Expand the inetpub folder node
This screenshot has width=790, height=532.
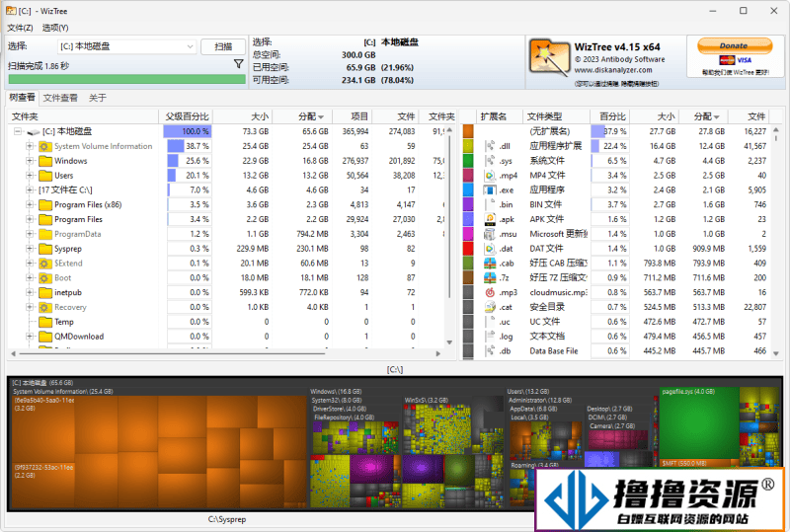(x=30, y=292)
